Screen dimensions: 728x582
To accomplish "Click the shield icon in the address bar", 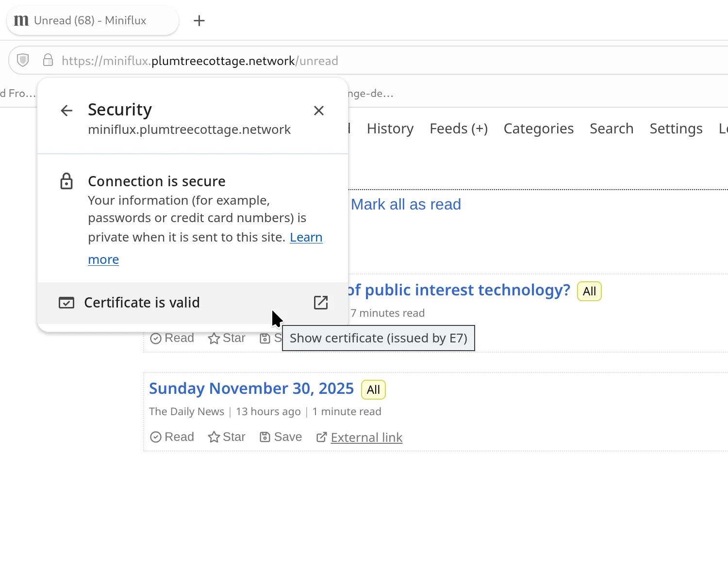I will [22, 60].
